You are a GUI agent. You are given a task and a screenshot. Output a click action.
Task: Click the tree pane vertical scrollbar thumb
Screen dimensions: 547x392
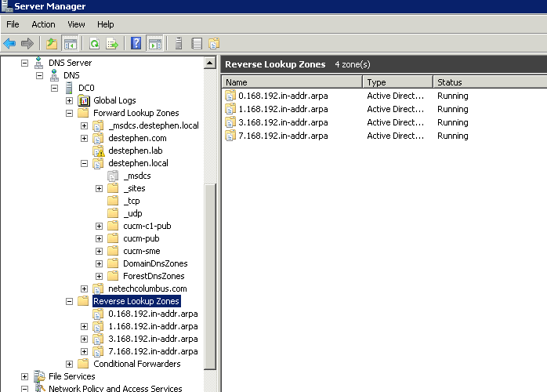(x=210, y=276)
